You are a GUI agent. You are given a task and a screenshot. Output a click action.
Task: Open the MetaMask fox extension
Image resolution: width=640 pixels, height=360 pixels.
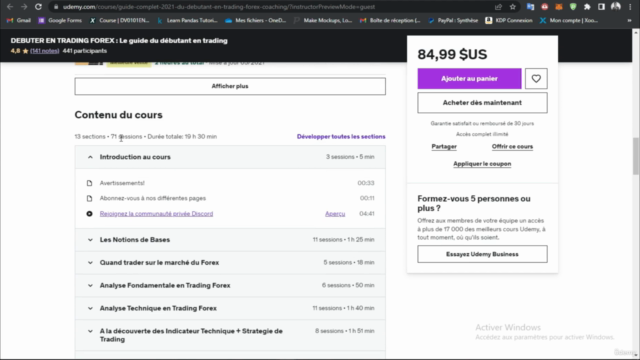(559, 7)
